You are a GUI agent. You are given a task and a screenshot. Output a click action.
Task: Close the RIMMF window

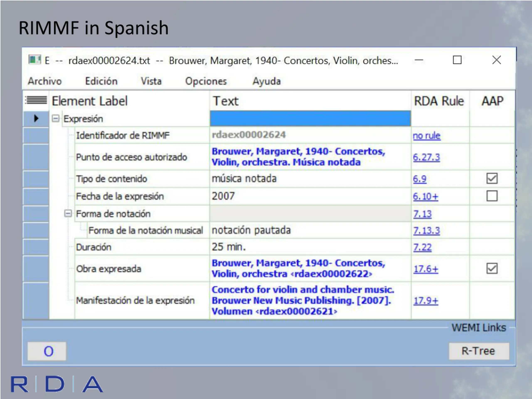click(496, 60)
